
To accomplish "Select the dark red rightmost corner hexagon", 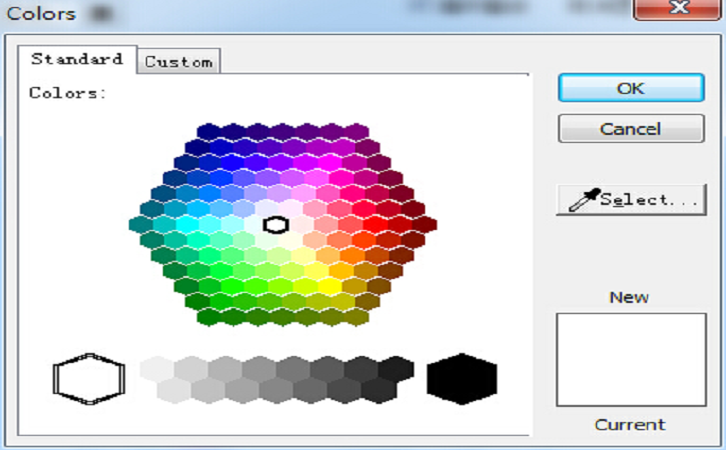I will [425, 224].
